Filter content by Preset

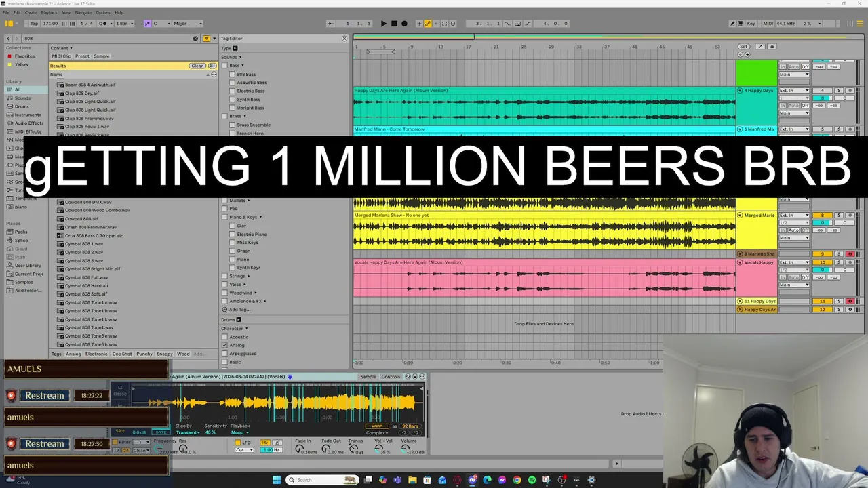coord(82,56)
